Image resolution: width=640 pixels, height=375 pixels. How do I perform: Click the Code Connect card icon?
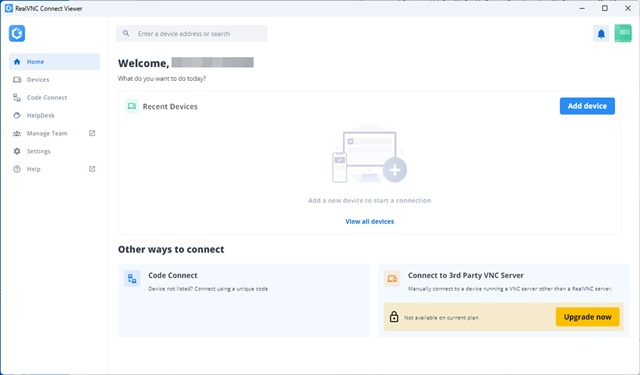point(132,279)
